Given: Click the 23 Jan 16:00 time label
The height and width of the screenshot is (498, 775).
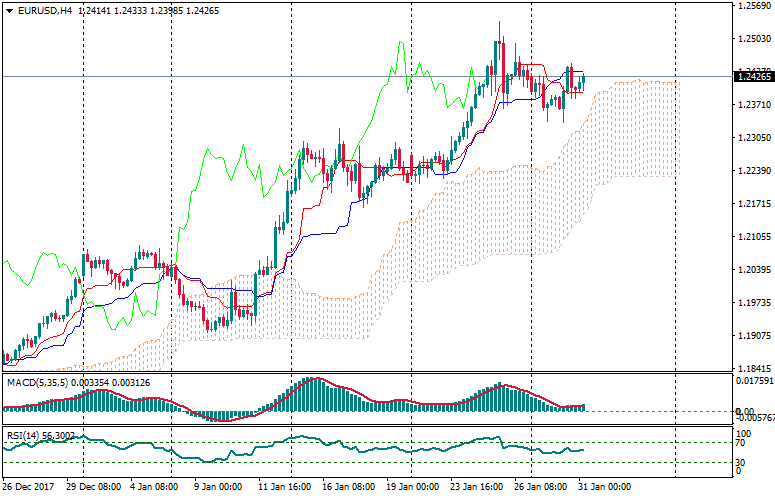Looking at the screenshot, I should click(x=477, y=487).
